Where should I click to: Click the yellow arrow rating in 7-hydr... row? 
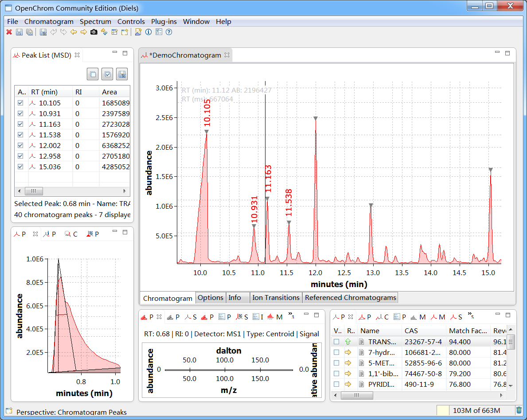(348, 352)
